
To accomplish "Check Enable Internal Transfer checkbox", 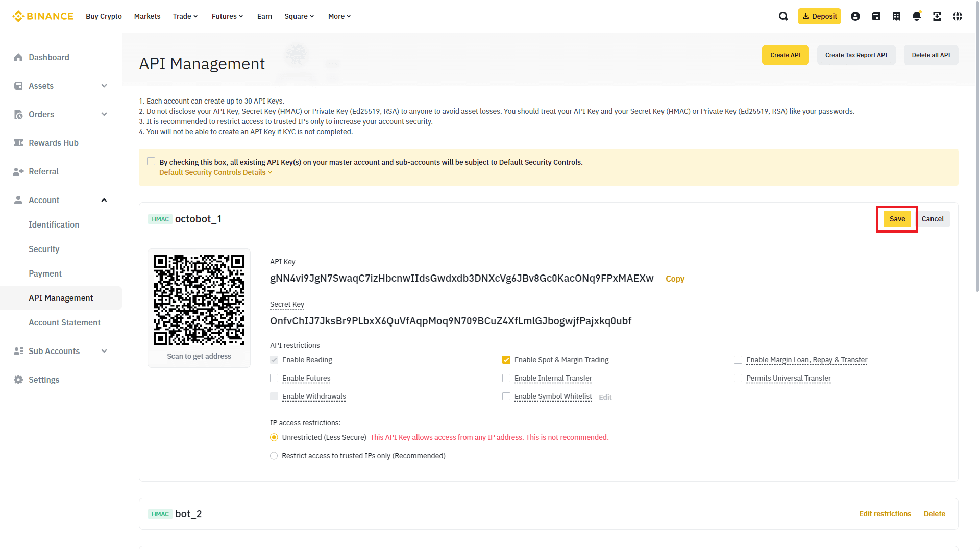I will tap(506, 378).
